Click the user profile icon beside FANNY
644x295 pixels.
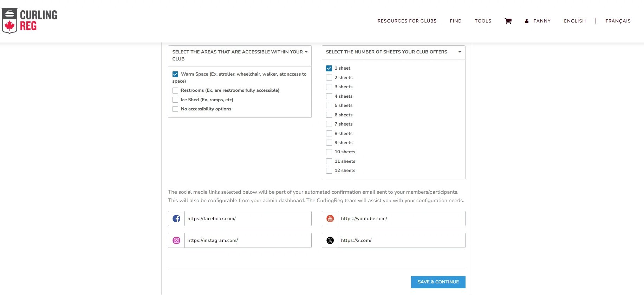tap(527, 21)
